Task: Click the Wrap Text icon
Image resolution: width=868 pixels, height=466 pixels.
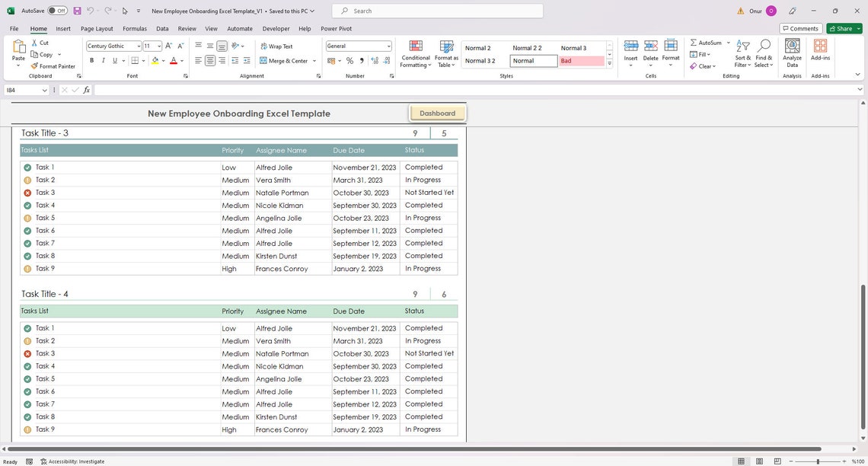Action: (277, 46)
